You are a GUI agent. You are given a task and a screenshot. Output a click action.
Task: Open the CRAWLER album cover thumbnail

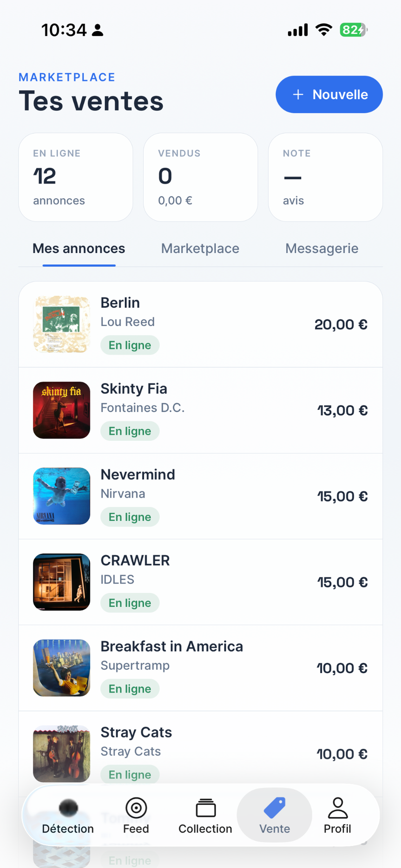click(x=62, y=582)
